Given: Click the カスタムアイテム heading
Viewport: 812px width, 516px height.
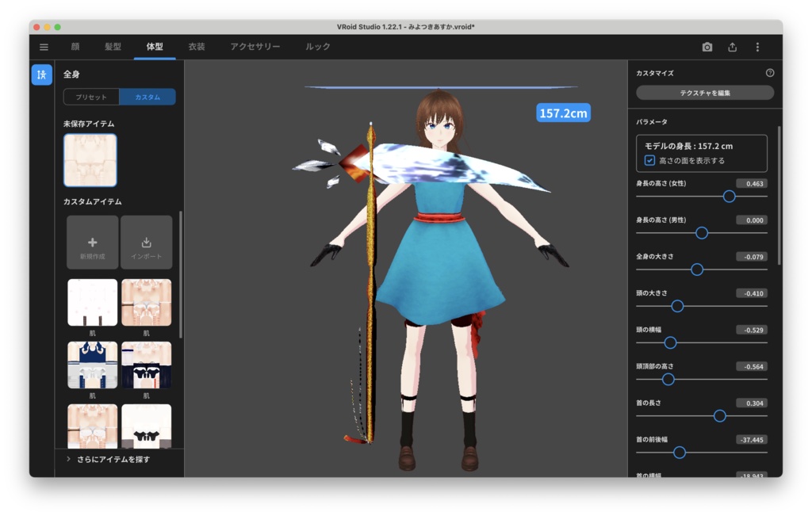Looking at the screenshot, I should click(x=93, y=201).
